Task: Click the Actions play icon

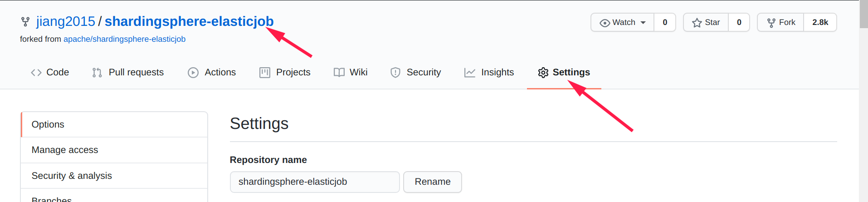Action: point(193,73)
